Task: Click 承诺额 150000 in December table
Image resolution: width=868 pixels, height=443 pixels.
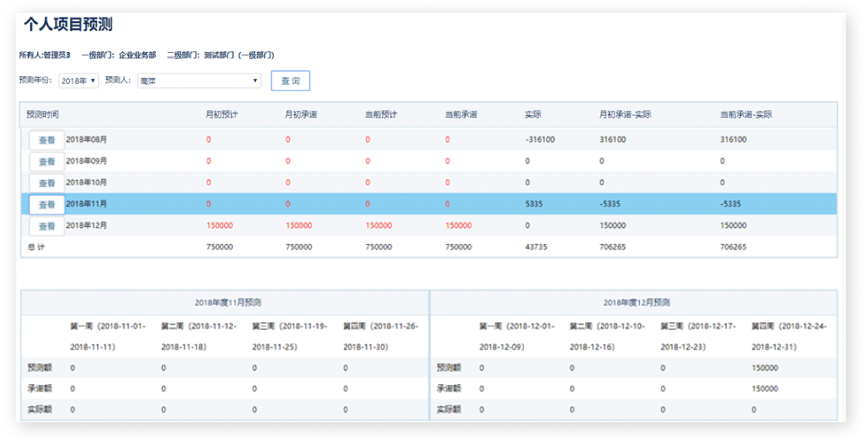Action: coord(765,389)
